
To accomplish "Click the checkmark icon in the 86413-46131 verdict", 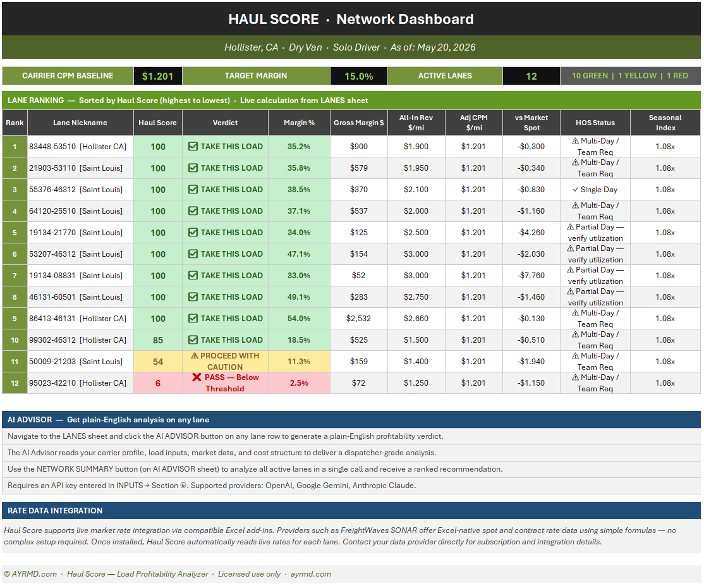I will coord(193,319).
